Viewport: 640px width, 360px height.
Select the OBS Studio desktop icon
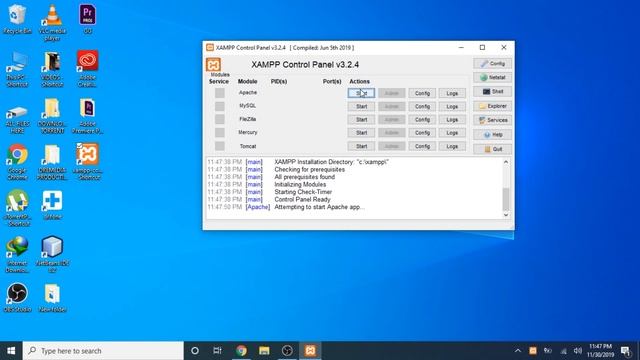point(17,298)
